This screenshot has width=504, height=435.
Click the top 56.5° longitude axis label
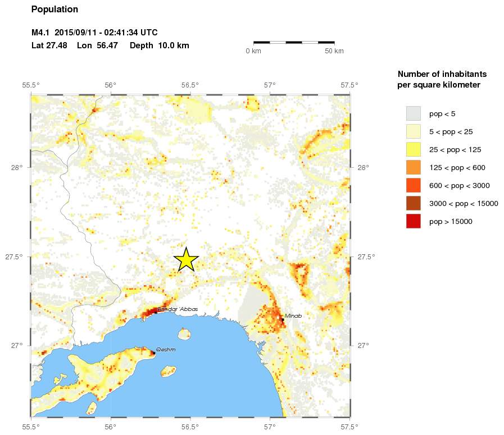(190, 85)
